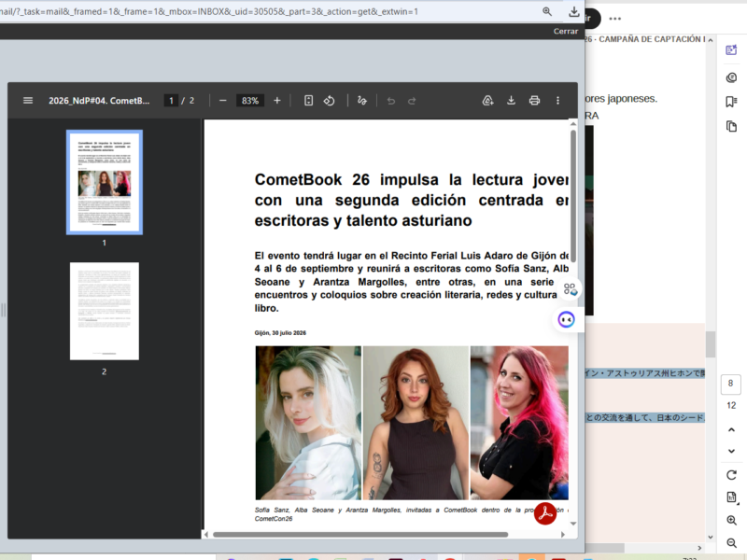Toggle the PDF sidebar menu button
This screenshot has width=747, height=560.
coord(28,101)
